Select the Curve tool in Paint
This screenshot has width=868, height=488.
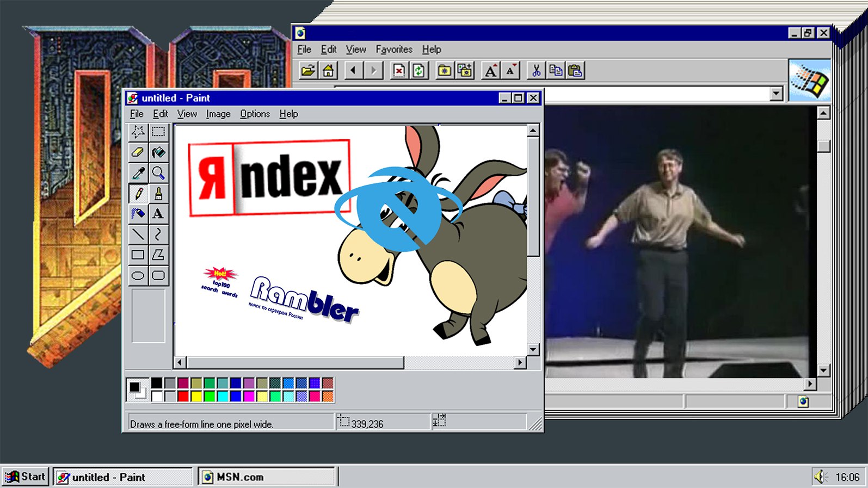tap(158, 234)
